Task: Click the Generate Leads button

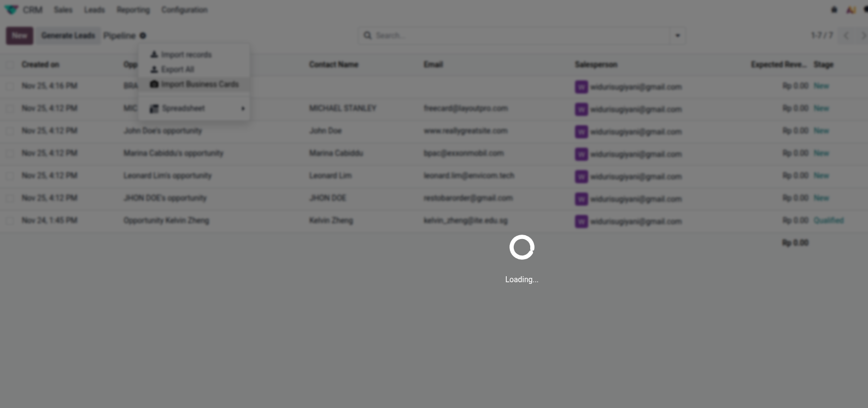Action: 68,36
